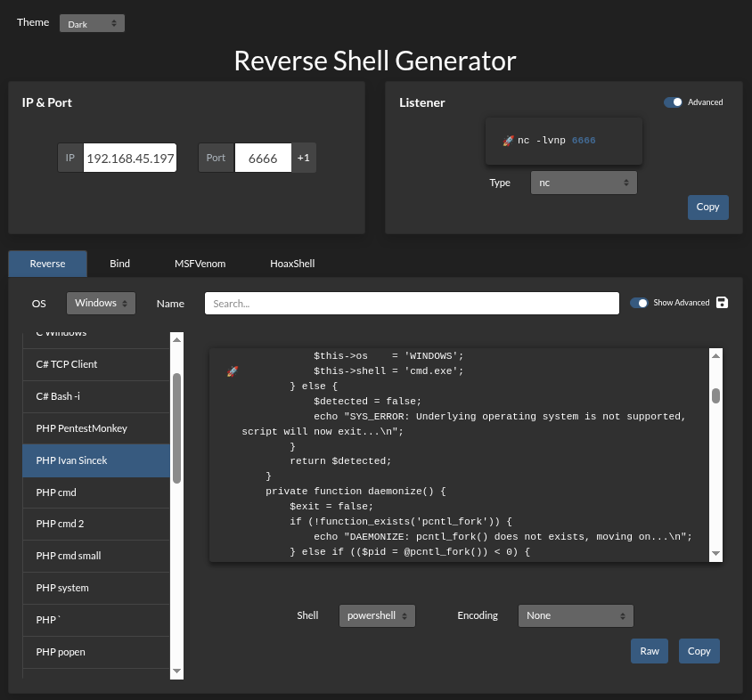Choose the PHP system shell
This screenshot has width=752, height=700.
click(96, 589)
